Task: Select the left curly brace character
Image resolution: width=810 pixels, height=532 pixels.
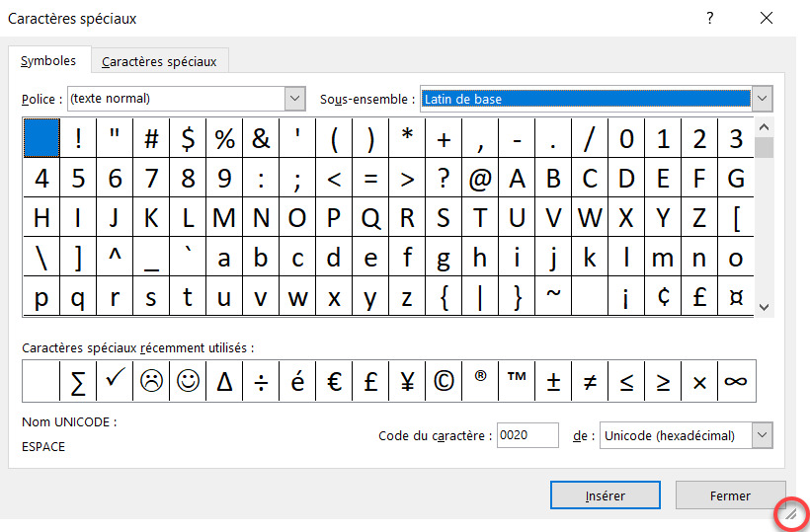Action: point(444,296)
